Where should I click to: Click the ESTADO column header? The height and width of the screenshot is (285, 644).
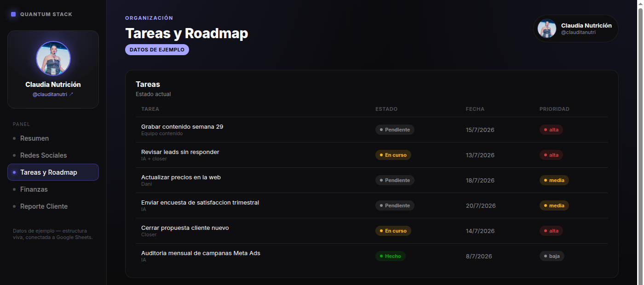click(x=386, y=109)
